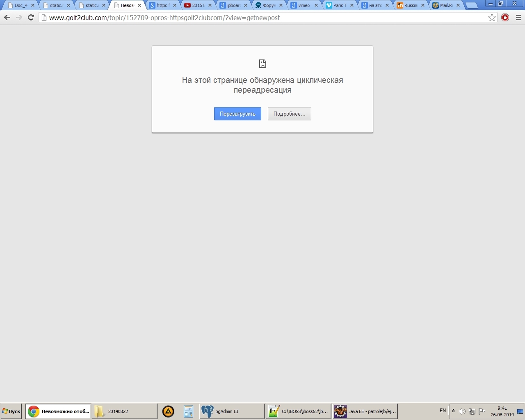This screenshot has width=525, height=420.
Task: Click the volume speaker tray icon
Action: [462, 411]
